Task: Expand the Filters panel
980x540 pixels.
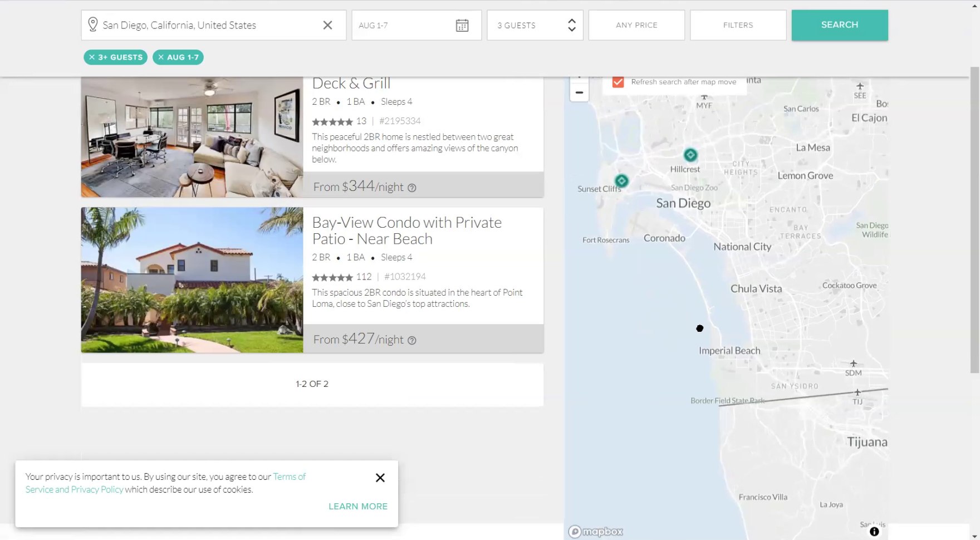Action: coord(738,25)
